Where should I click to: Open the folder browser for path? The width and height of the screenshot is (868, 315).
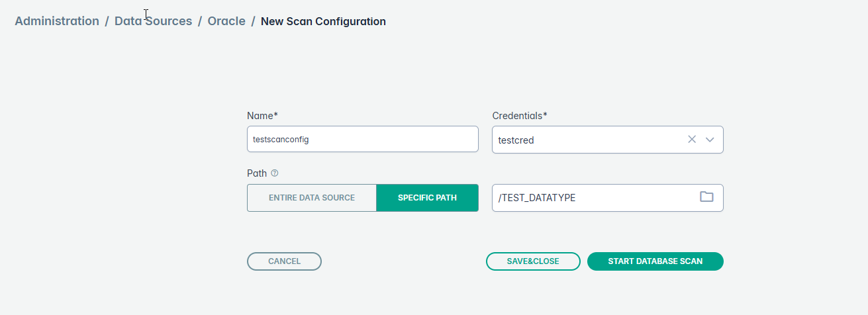(x=706, y=197)
